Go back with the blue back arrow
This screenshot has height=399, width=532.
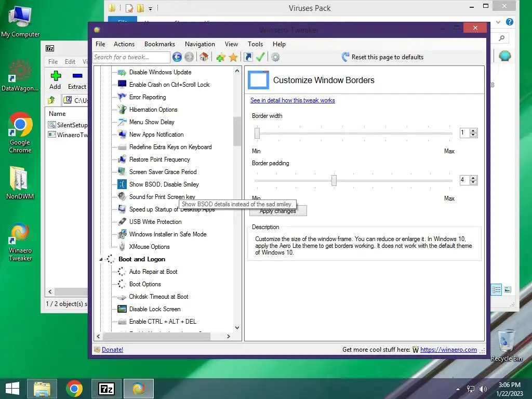pyautogui.click(x=177, y=57)
